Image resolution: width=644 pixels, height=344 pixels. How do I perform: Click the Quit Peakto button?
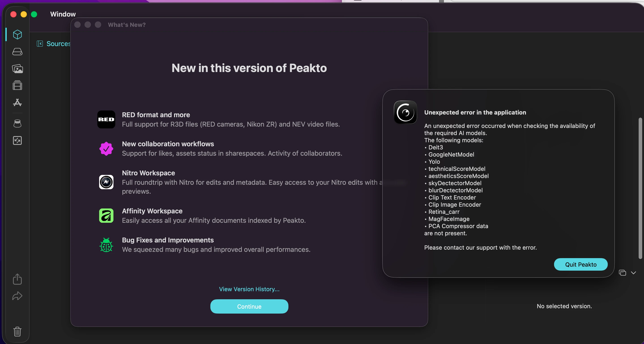point(581,264)
